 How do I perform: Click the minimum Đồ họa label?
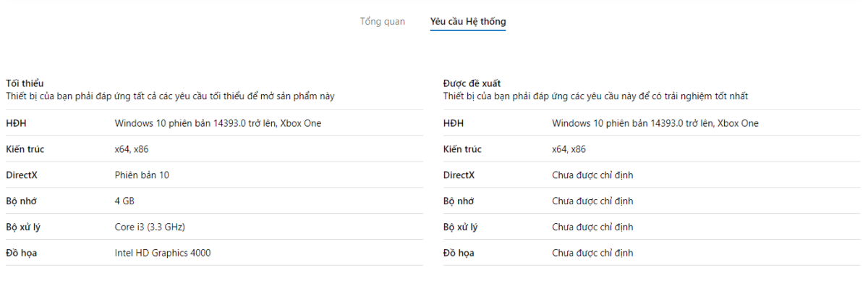(x=21, y=254)
